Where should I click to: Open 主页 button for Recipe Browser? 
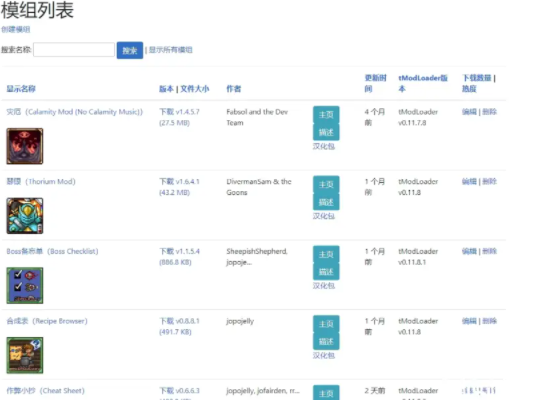click(x=326, y=324)
